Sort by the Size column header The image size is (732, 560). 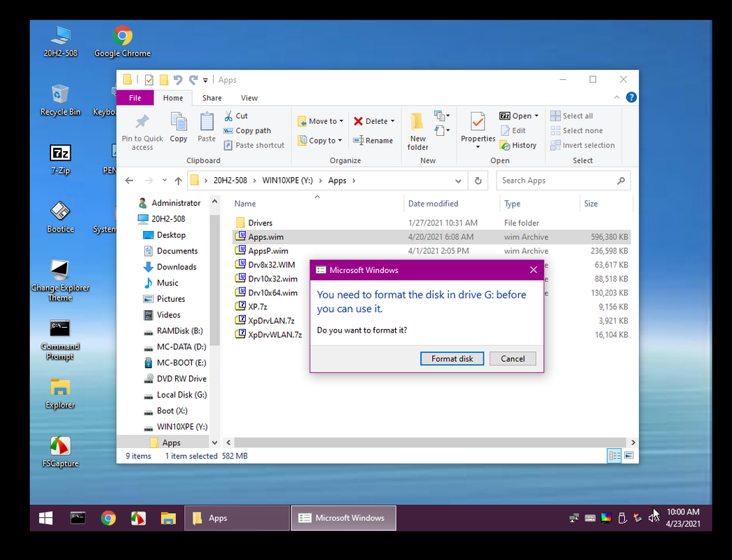click(x=605, y=204)
